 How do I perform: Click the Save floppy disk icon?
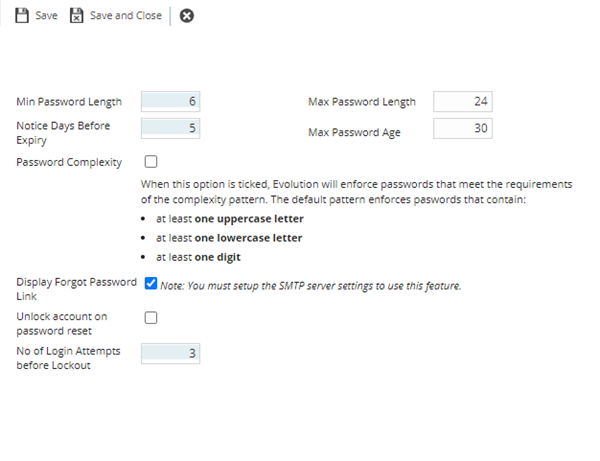coord(22,16)
